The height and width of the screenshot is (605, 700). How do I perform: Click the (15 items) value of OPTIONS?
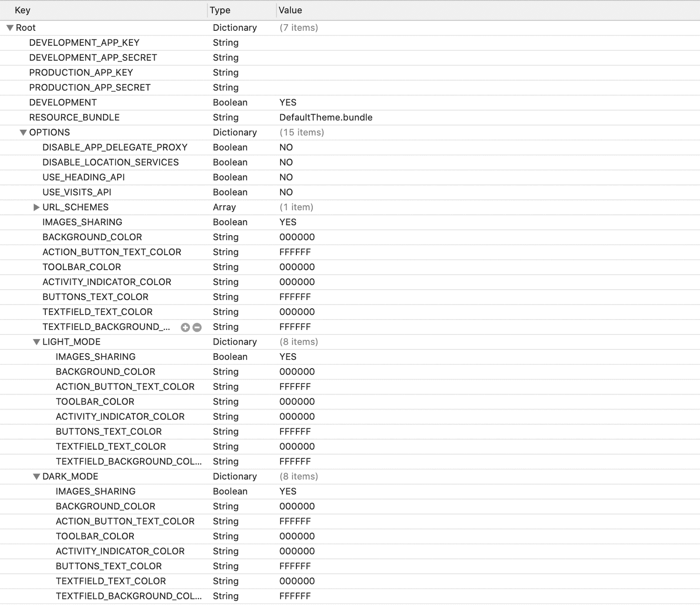pos(302,132)
